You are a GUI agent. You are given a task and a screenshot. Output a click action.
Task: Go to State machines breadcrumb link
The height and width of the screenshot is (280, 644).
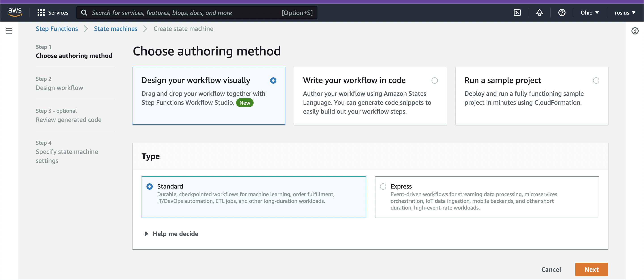point(116,29)
